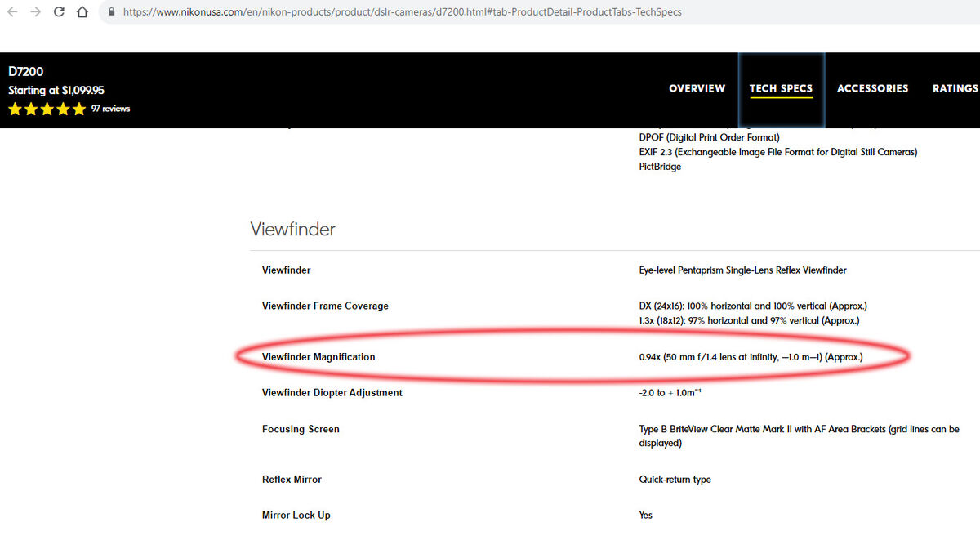
Task: Click the Starting at $1,099.95 price
Action: (56, 91)
